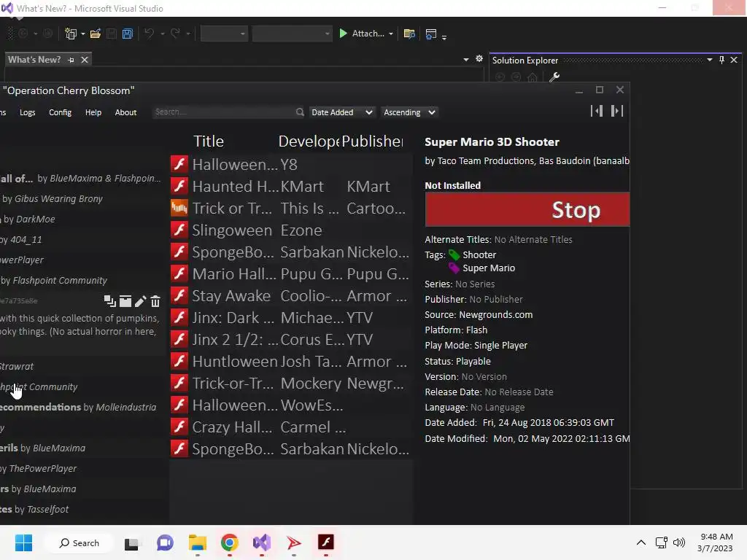The height and width of the screenshot is (560, 747).
Task: Pin the What's New tab
Action: pos(71,60)
